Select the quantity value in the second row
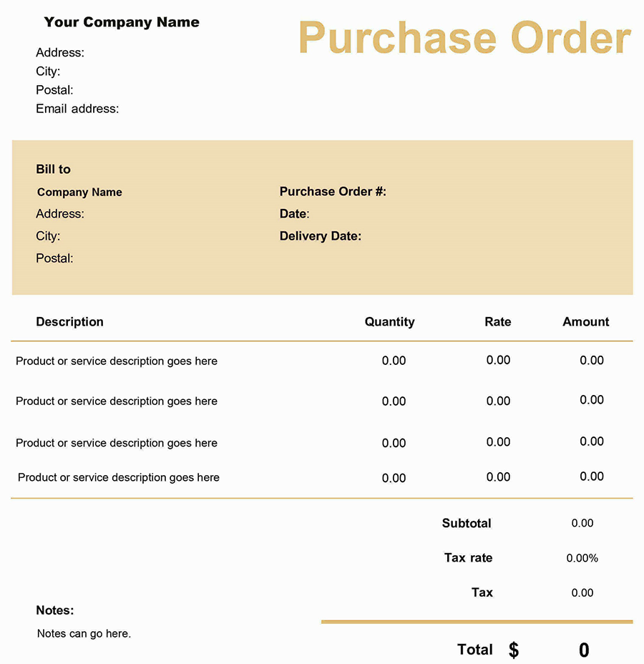644x664 pixels. pos(394,401)
